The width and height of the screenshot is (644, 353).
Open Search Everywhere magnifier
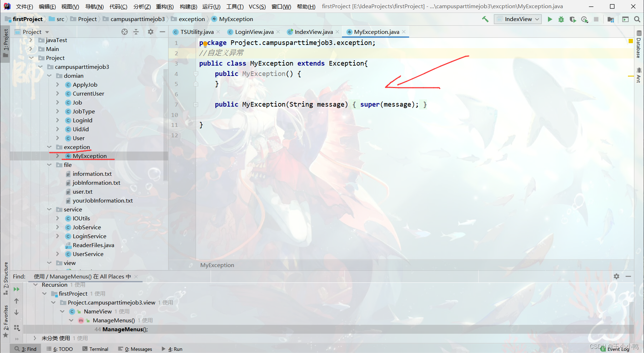tap(637, 19)
